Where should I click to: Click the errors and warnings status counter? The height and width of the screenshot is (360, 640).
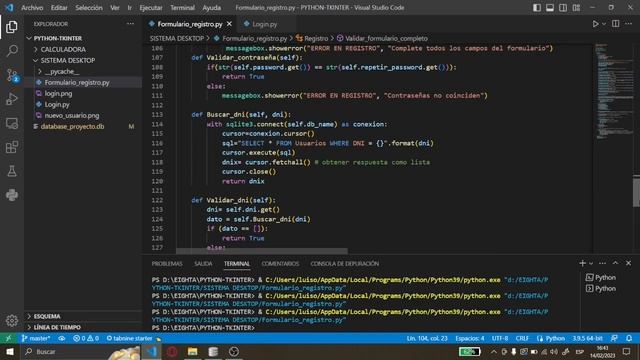click(86, 338)
